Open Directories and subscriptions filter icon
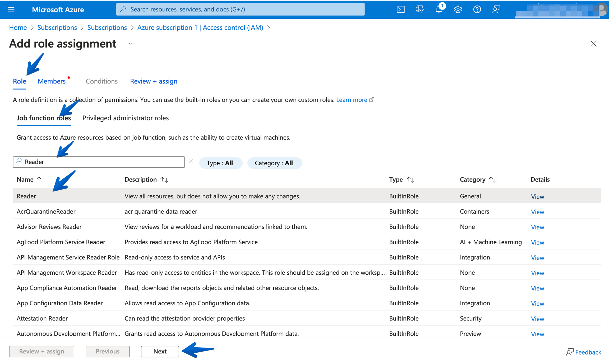The height and width of the screenshot is (364, 609). point(419,10)
